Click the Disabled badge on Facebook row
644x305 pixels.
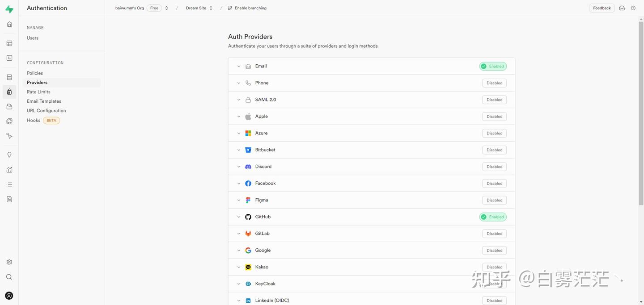(x=494, y=184)
